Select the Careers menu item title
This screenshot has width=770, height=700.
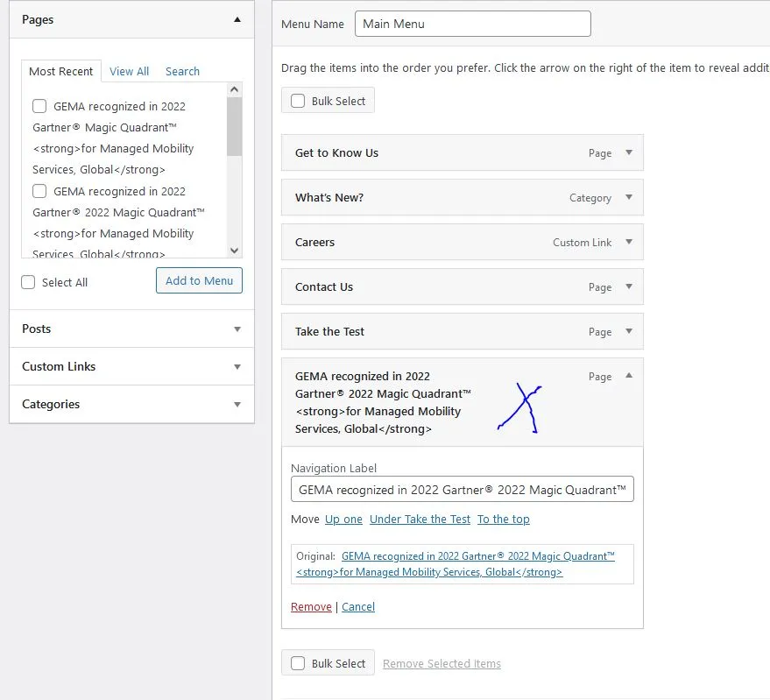click(314, 242)
